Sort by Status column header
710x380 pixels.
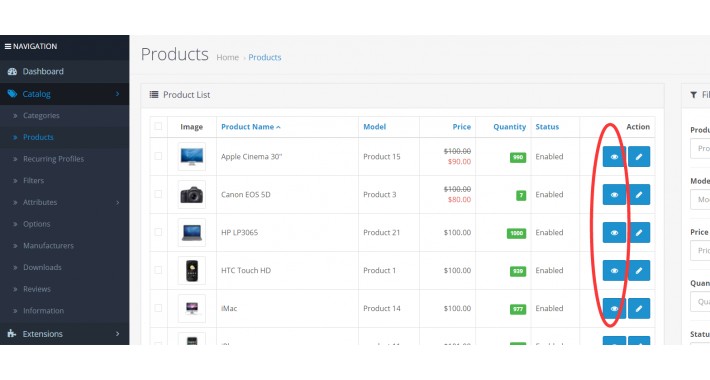pos(547,127)
